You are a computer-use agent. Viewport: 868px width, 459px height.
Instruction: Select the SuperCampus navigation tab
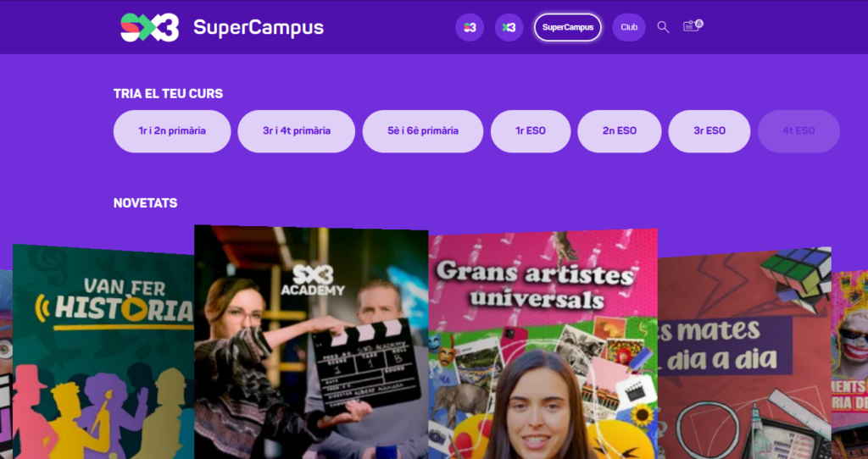point(567,27)
